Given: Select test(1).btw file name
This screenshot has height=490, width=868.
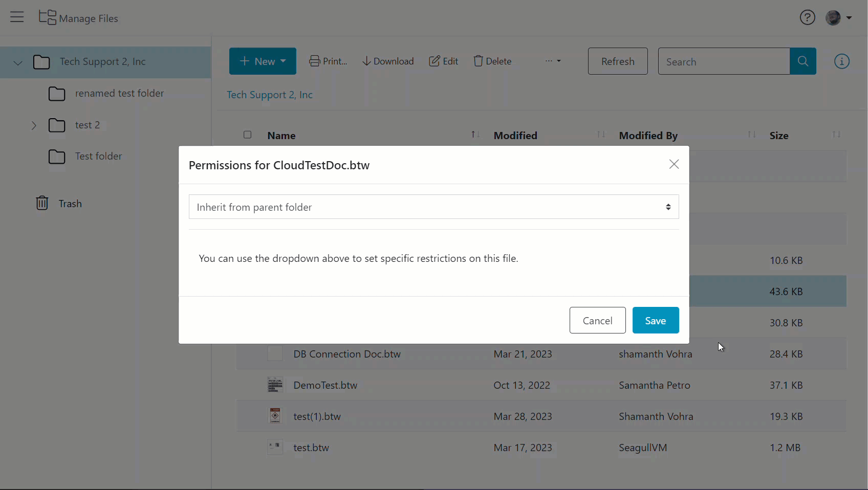Looking at the screenshot, I should (317, 416).
